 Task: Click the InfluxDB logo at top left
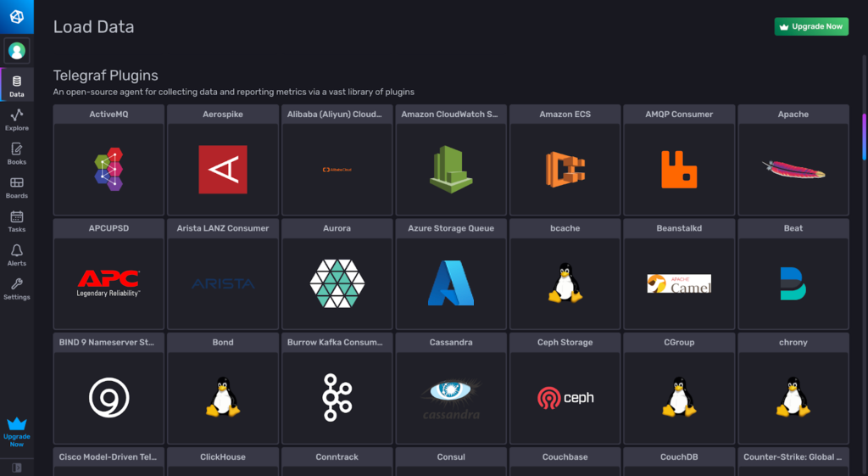pos(17,17)
